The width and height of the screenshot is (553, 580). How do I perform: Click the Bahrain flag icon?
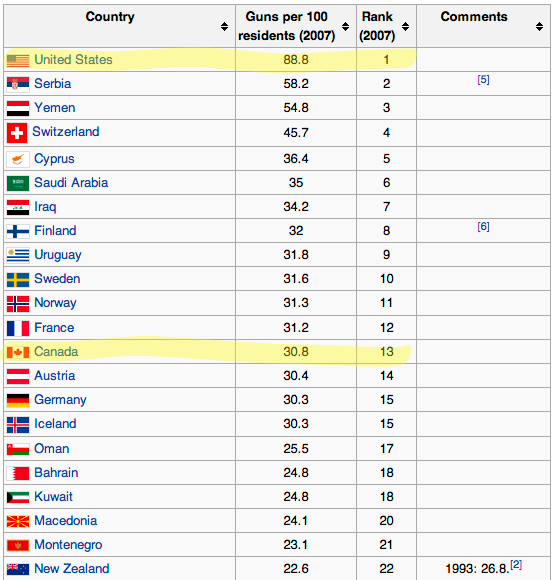18,473
